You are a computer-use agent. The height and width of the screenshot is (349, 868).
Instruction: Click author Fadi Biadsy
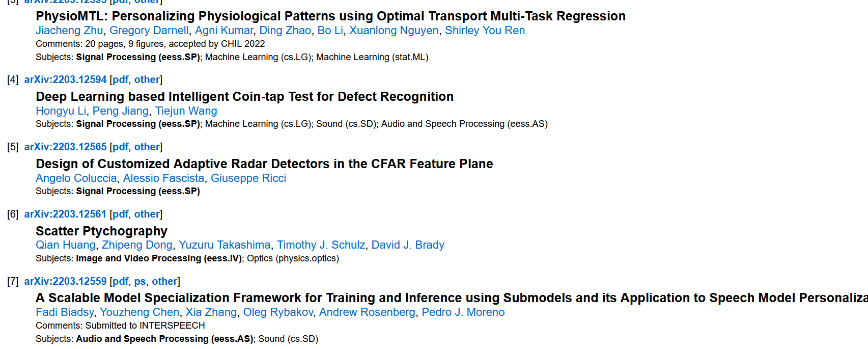(x=65, y=312)
